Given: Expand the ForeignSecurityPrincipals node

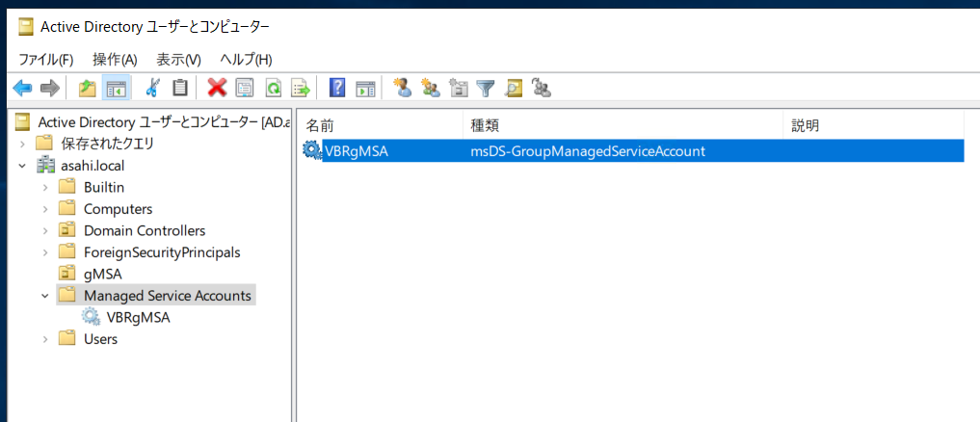Looking at the screenshot, I should [x=45, y=252].
